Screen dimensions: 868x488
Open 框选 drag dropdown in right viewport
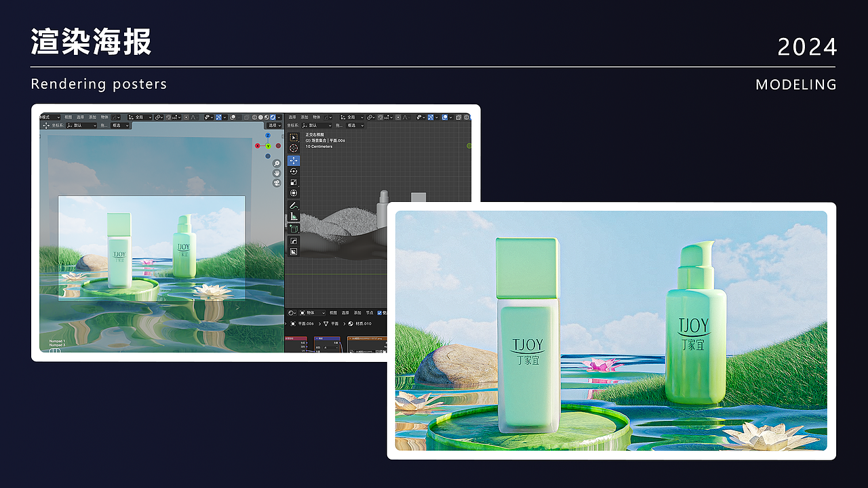(355, 125)
